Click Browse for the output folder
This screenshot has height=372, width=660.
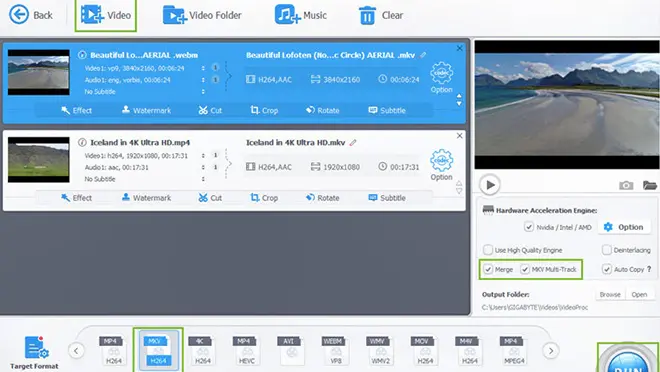pyautogui.click(x=610, y=295)
